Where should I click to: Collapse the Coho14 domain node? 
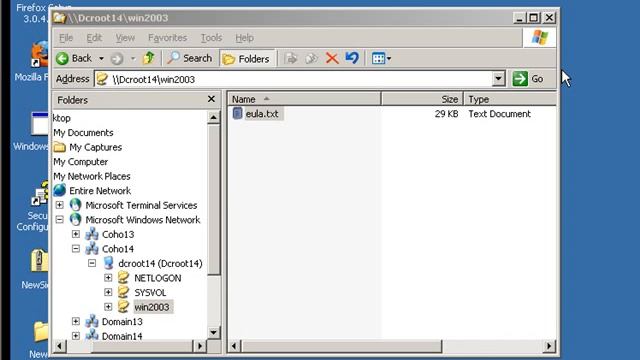click(x=76, y=249)
